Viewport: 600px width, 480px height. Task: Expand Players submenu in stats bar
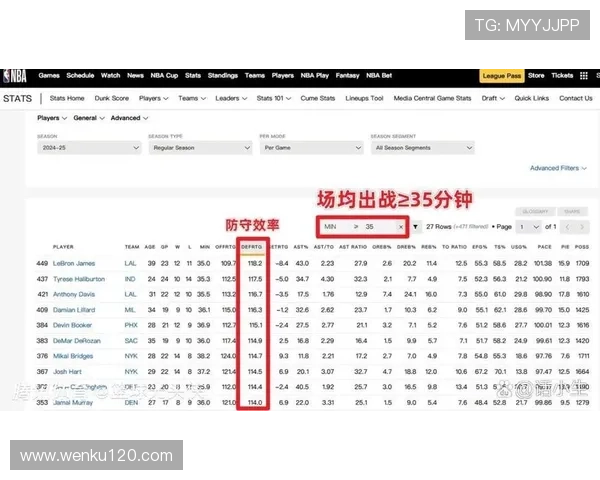153,98
